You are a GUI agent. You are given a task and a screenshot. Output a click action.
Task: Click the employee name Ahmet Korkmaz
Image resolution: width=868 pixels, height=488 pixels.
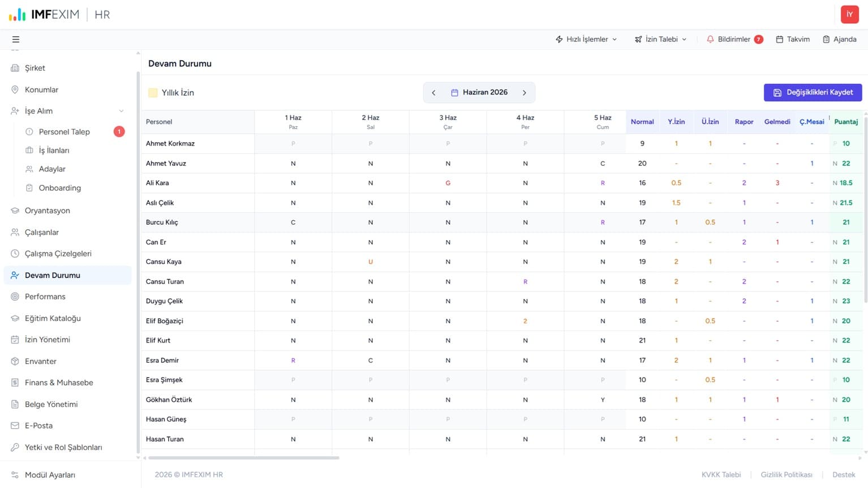coord(170,144)
